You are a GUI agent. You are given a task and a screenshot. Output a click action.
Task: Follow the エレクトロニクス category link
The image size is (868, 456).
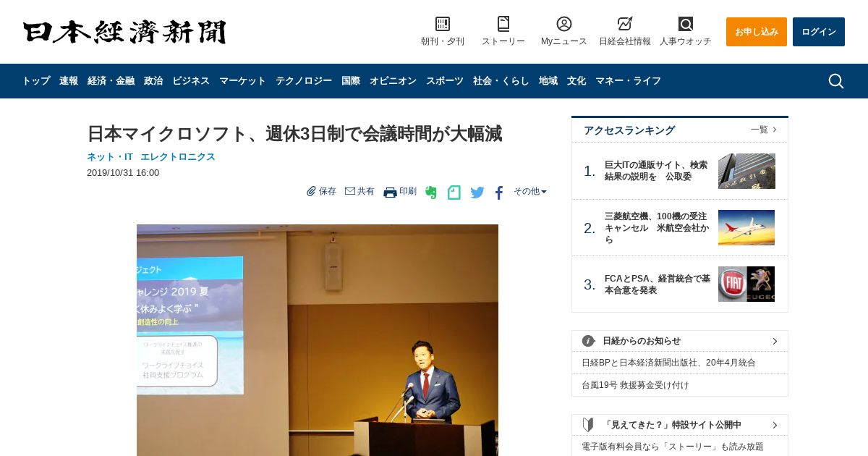[178, 156]
